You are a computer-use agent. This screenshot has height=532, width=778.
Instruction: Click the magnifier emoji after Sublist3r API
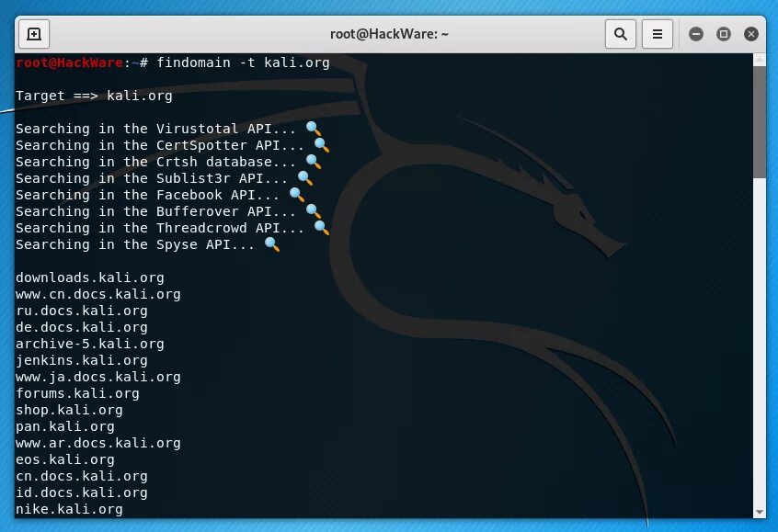click(305, 178)
